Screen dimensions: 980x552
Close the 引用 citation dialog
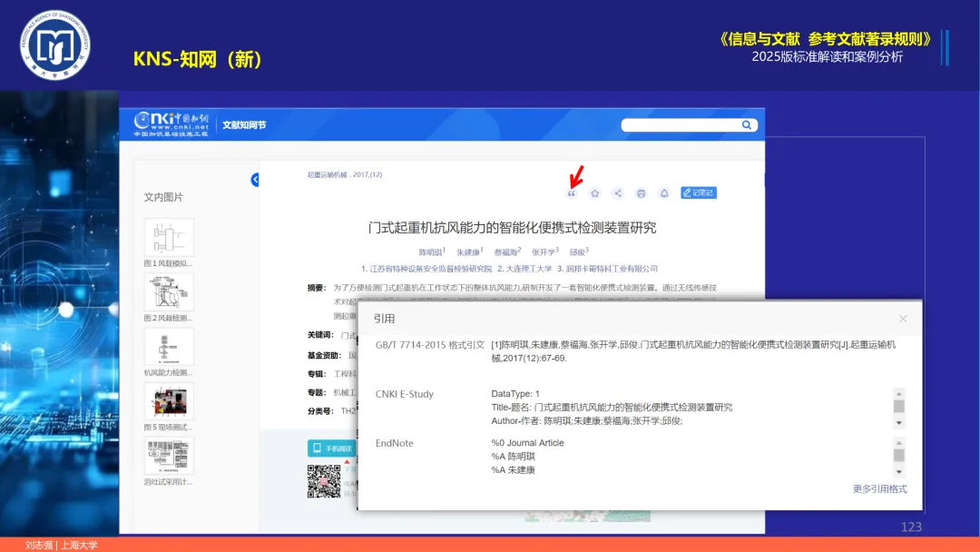pyautogui.click(x=903, y=319)
